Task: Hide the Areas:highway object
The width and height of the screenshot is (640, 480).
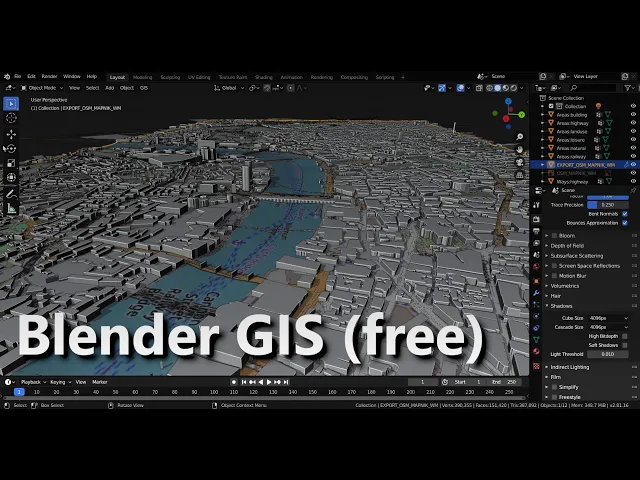Action: click(633, 123)
